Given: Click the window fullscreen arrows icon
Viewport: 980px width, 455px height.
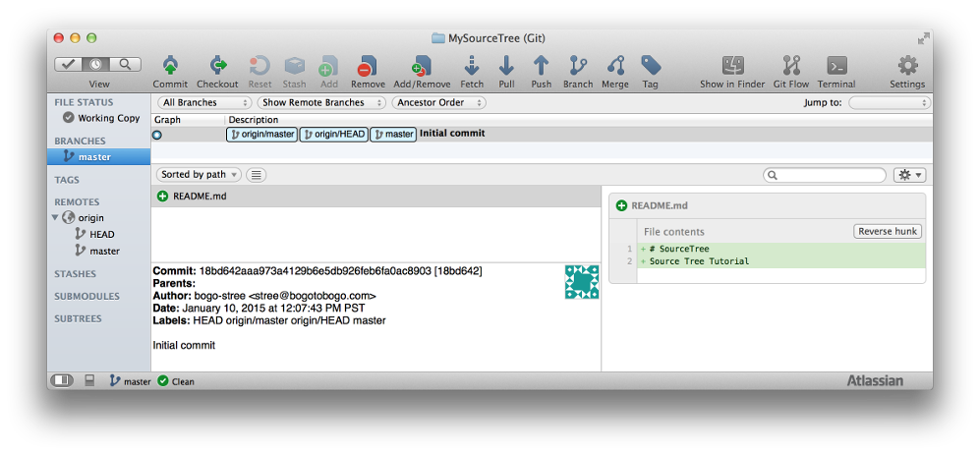Looking at the screenshot, I should coord(923,38).
